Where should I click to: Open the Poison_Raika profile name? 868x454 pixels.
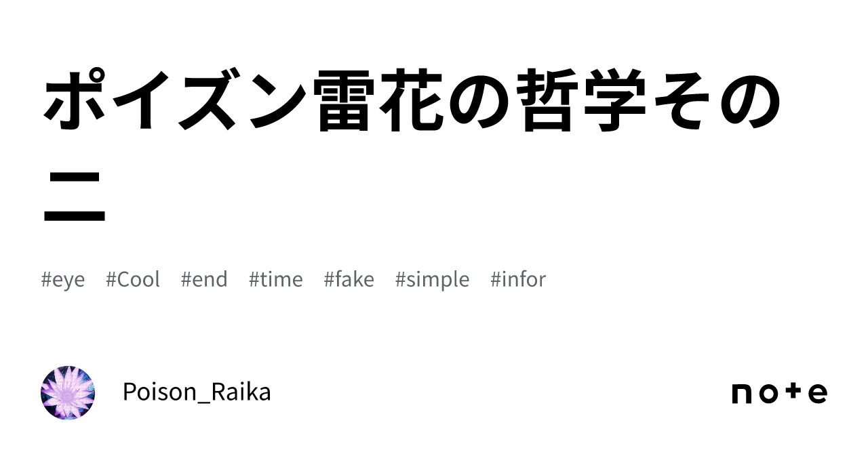pos(197,392)
